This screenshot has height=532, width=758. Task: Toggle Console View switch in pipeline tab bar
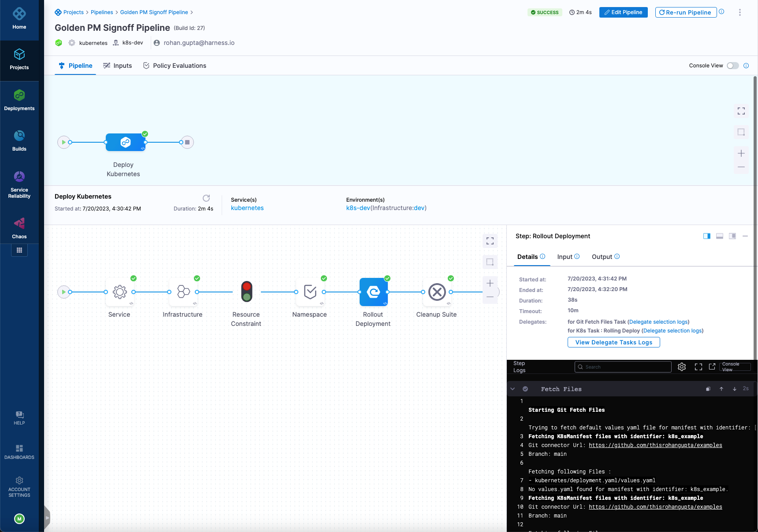coord(732,66)
